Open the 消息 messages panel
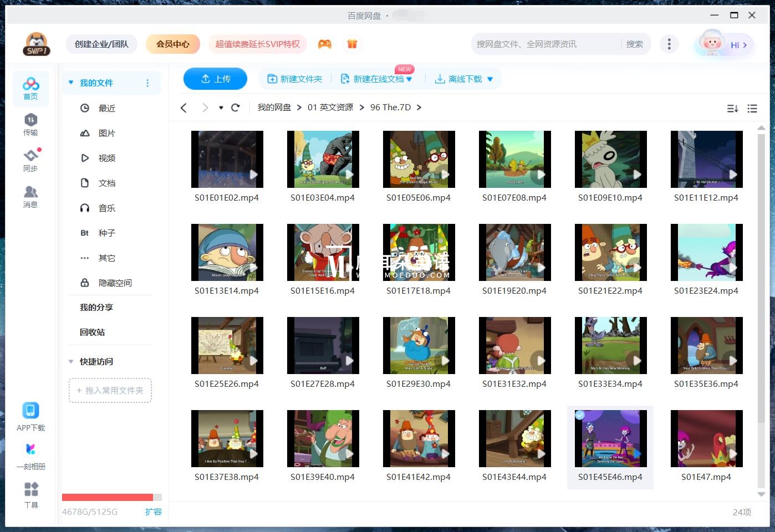Screen dimensions: 775x532 [x=30, y=197]
